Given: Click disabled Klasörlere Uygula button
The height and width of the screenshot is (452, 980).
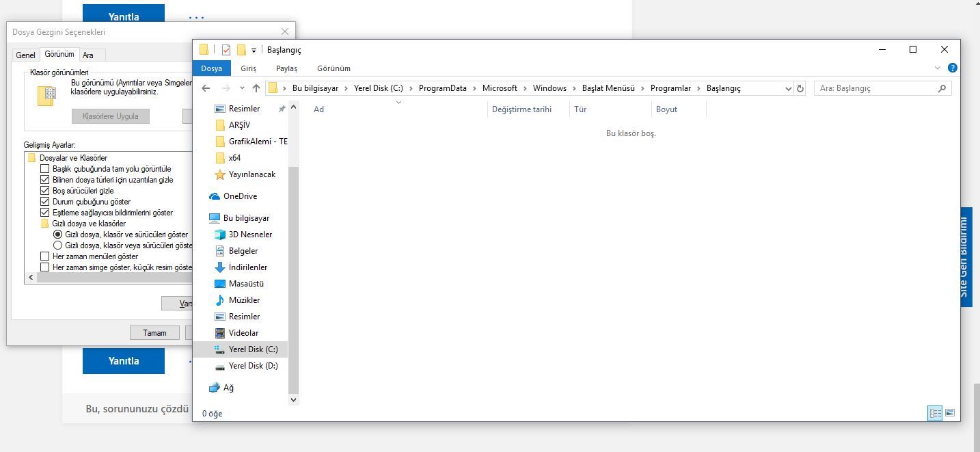Looking at the screenshot, I should (111, 116).
